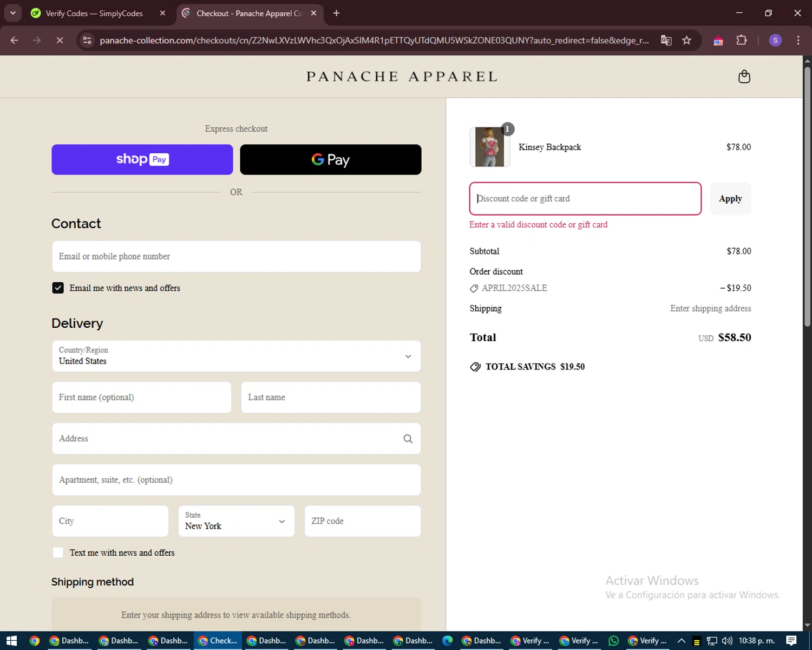
Task: Bookmark this page with the star icon
Action: click(x=686, y=40)
